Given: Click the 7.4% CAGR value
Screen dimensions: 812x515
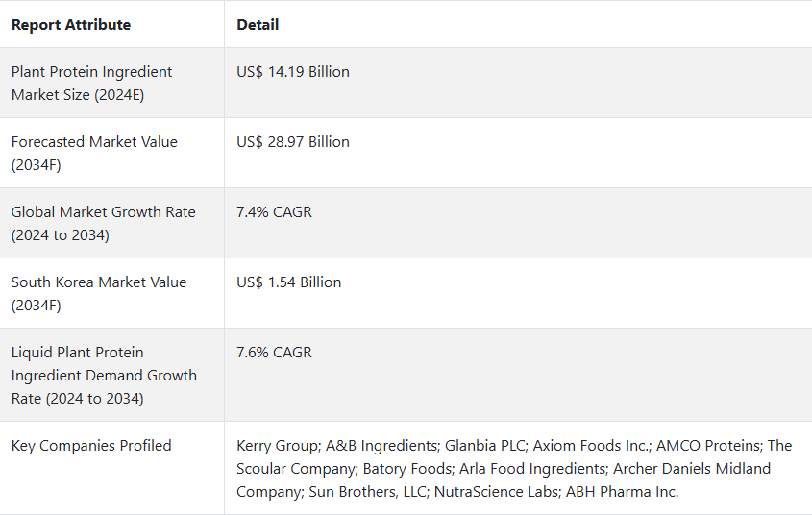Looking at the screenshot, I should (274, 212).
